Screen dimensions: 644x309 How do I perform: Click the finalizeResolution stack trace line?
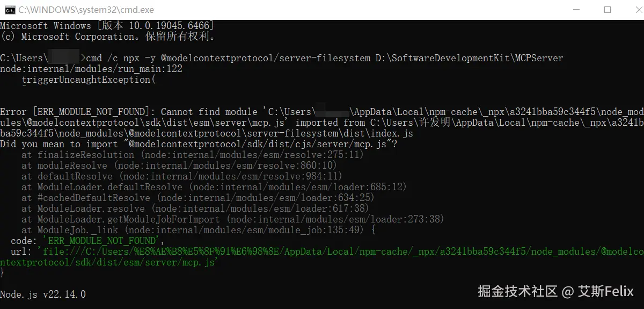point(192,155)
